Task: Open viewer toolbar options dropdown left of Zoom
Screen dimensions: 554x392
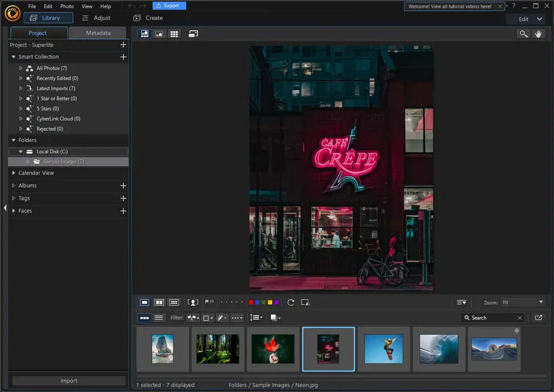Action: tap(461, 302)
